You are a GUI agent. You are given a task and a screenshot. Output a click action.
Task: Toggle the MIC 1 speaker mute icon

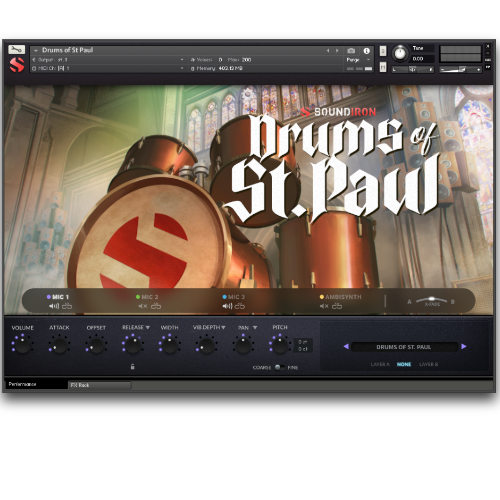coord(54,306)
